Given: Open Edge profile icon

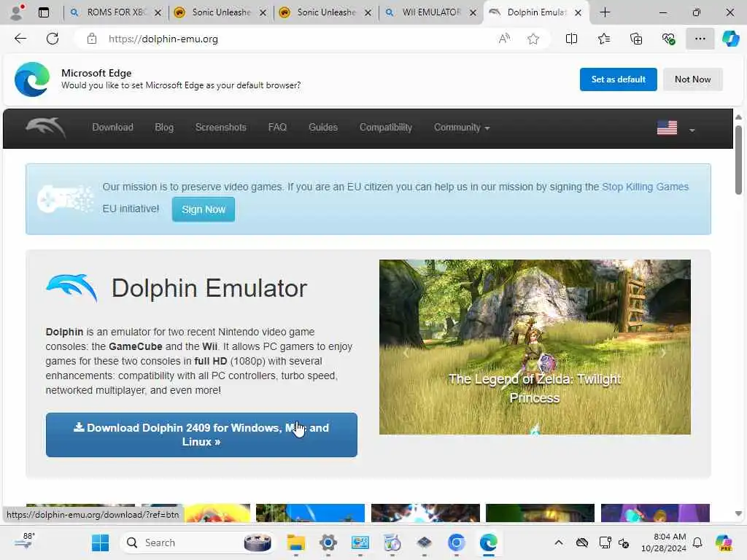Looking at the screenshot, I should click(17, 12).
